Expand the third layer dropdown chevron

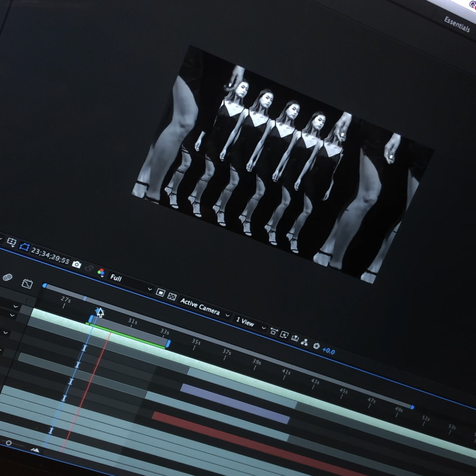tap(6, 333)
